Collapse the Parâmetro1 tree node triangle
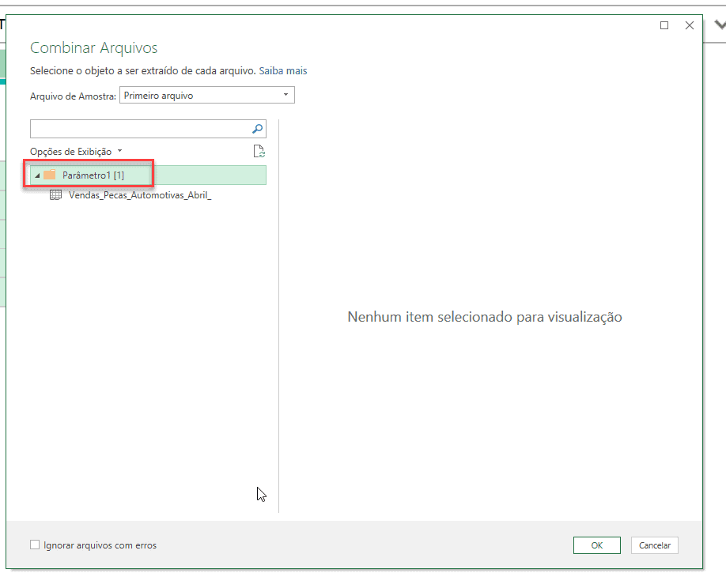The height and width of the screenshot is (588, 726). point(37,175)
